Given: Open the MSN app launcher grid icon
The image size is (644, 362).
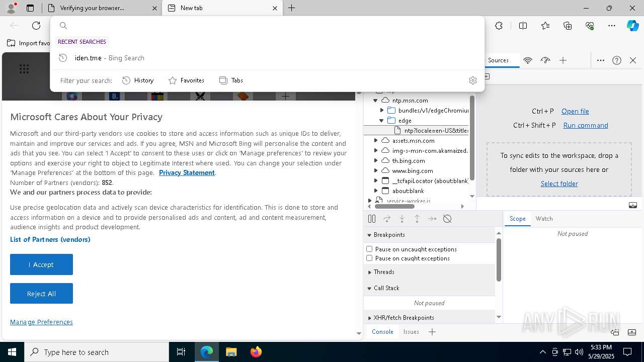Looking at the screenshot, I should [x=24, y=69].
